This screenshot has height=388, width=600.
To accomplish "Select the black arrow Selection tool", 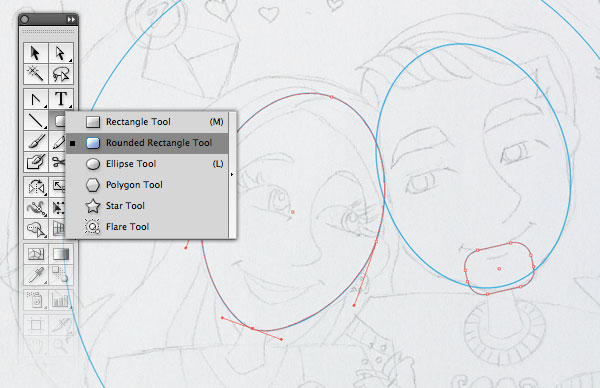I will pyautogui.click(x=36, y=53).
